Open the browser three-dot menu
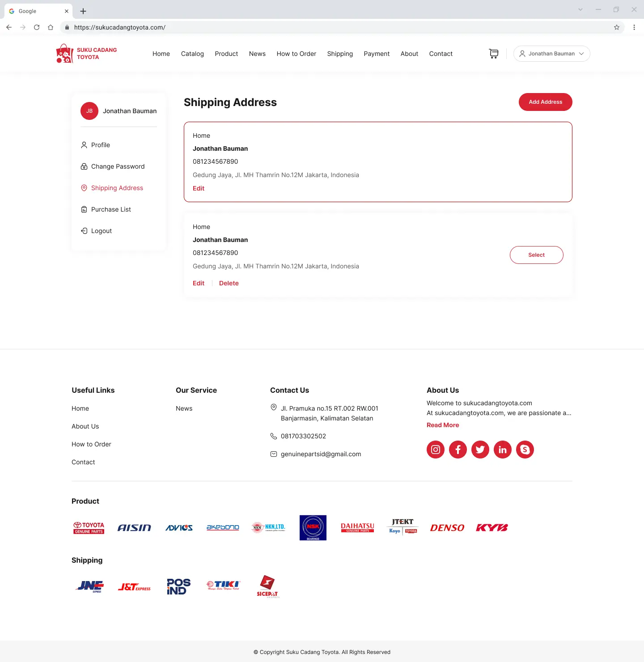This screenshot has width=644, height=662. 634,27
